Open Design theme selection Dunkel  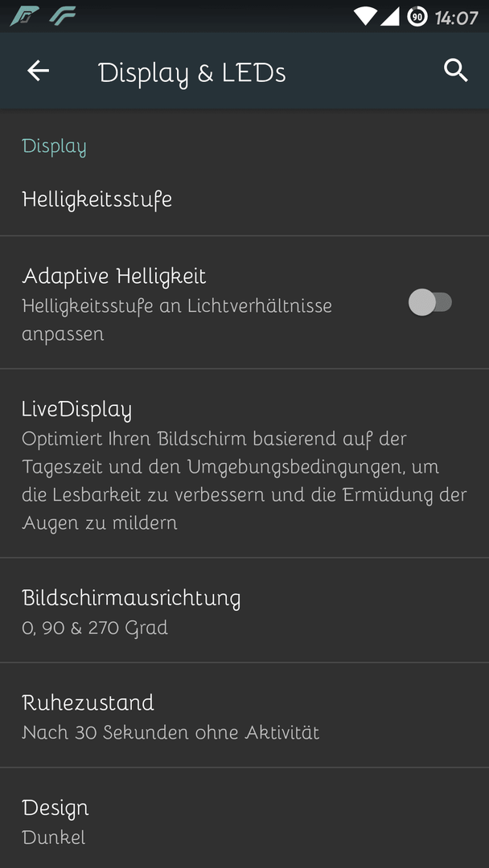[244, 818]
